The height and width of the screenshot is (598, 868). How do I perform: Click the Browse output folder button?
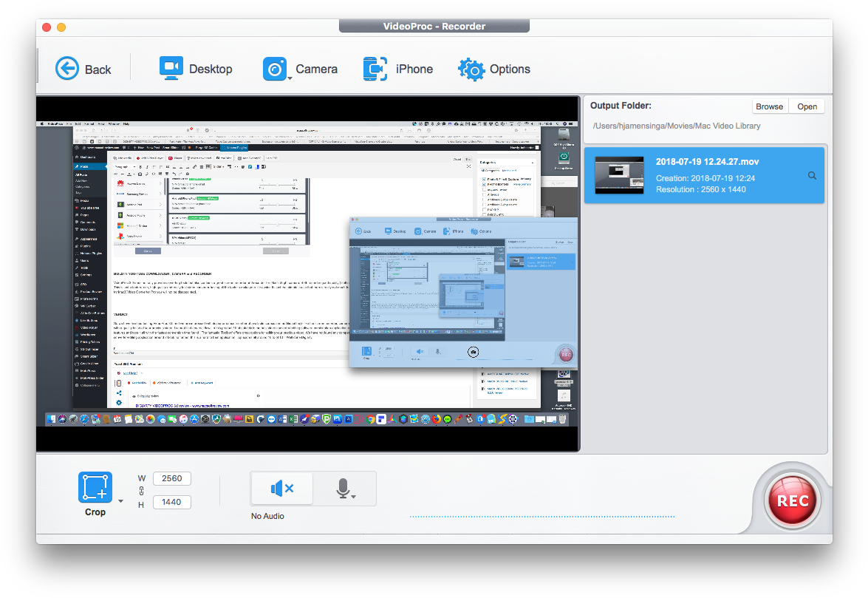769,106
